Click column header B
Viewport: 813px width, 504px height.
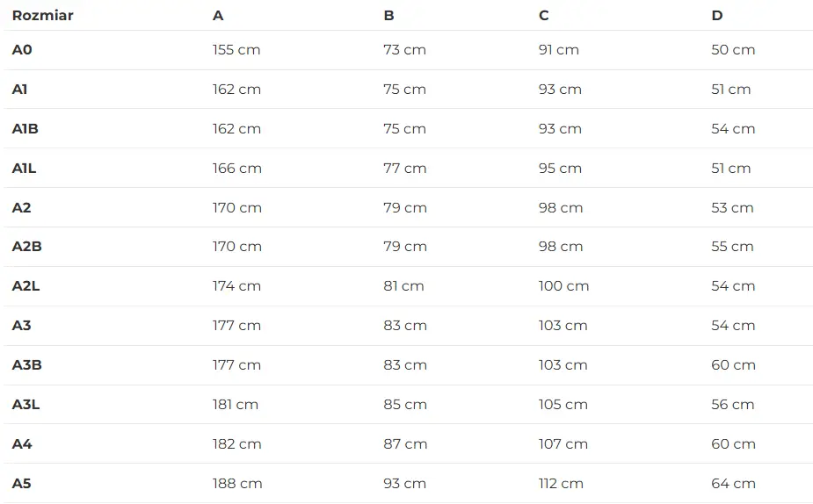click(388, 16)
